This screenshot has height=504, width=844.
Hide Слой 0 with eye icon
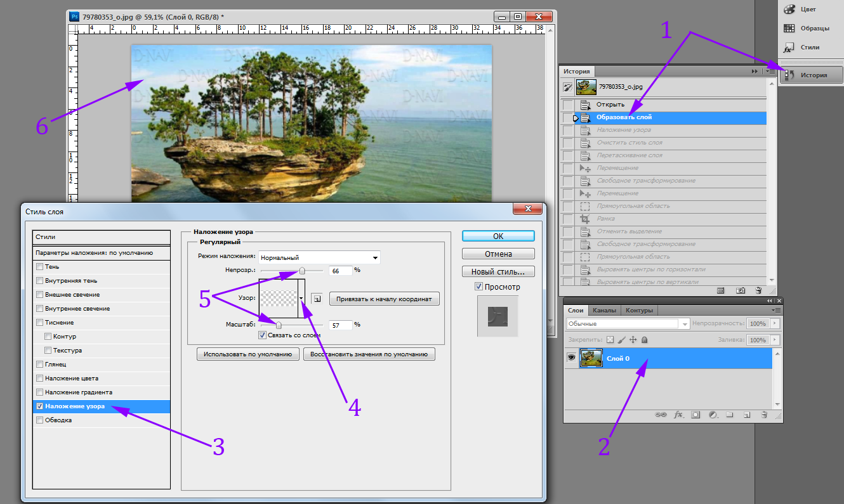[571, 358]
